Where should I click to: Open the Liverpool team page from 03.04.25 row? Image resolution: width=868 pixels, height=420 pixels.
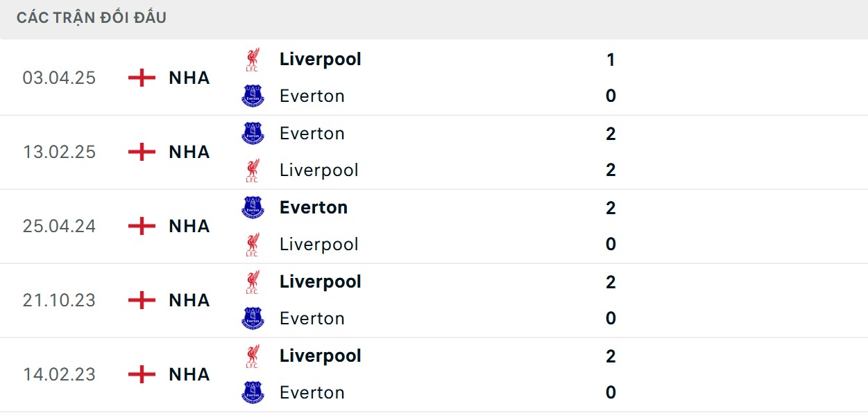tap(320, 59)
